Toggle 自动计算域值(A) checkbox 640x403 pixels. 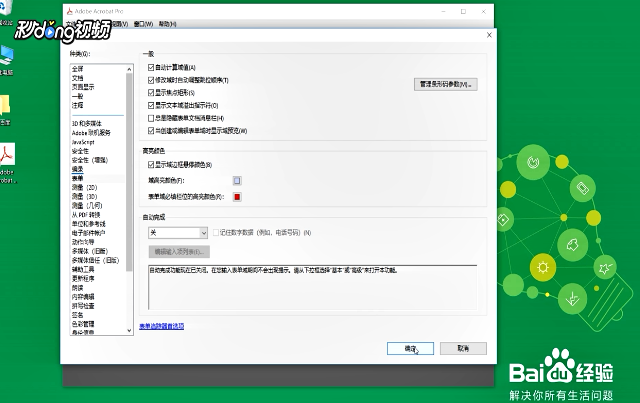(x=151, y=67)
